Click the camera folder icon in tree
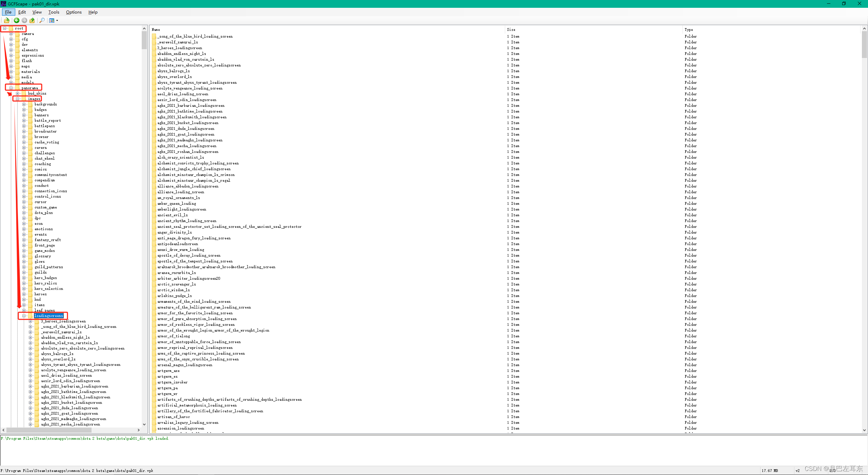Viewport: 868px width, 475px height. pos(17,34)
